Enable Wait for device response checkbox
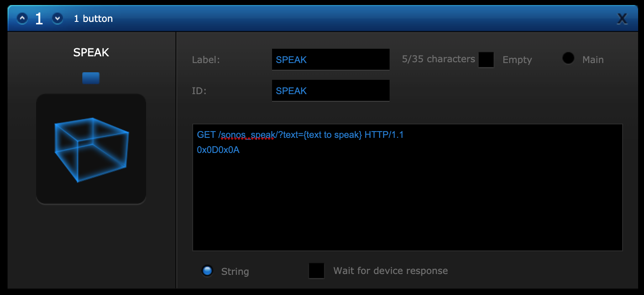The height and width of the screenshot is (295, 644). pyautogui.click(x=317, y=271)
